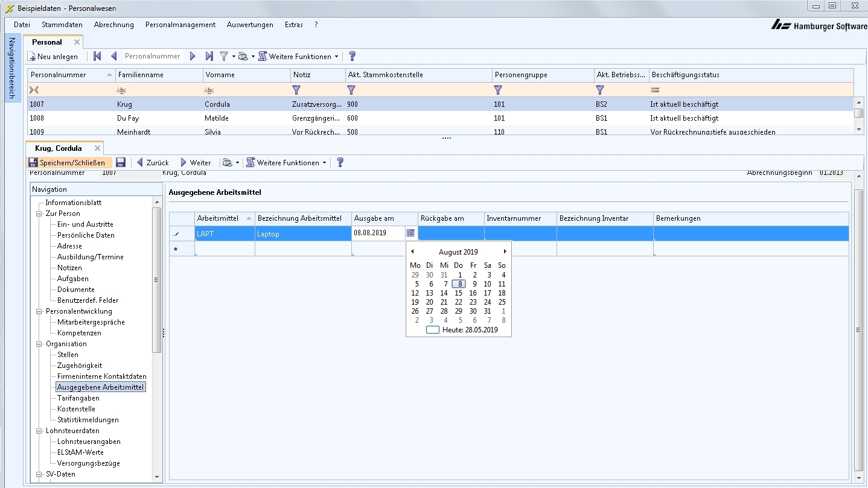Screen dimensions: 868x488
Task: Open the Abrechnung menu
Action: tap(114, 25)
